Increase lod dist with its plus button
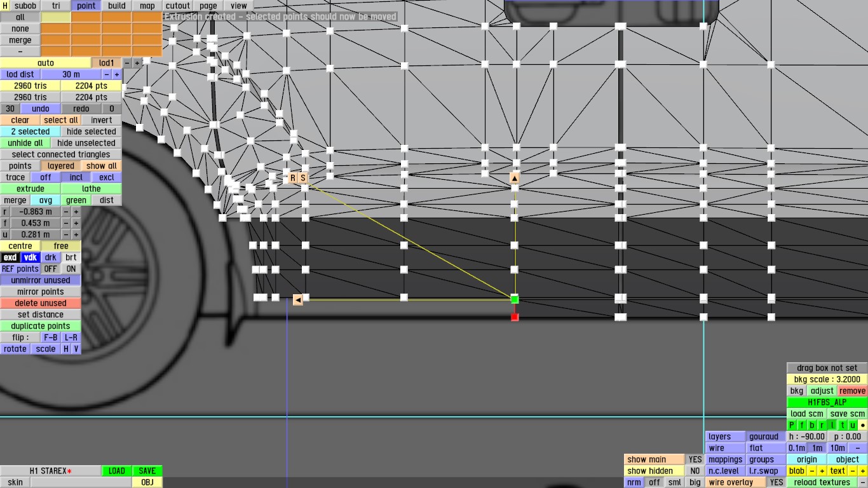Viewport: 868px width, 488px height. pos(117,74)
